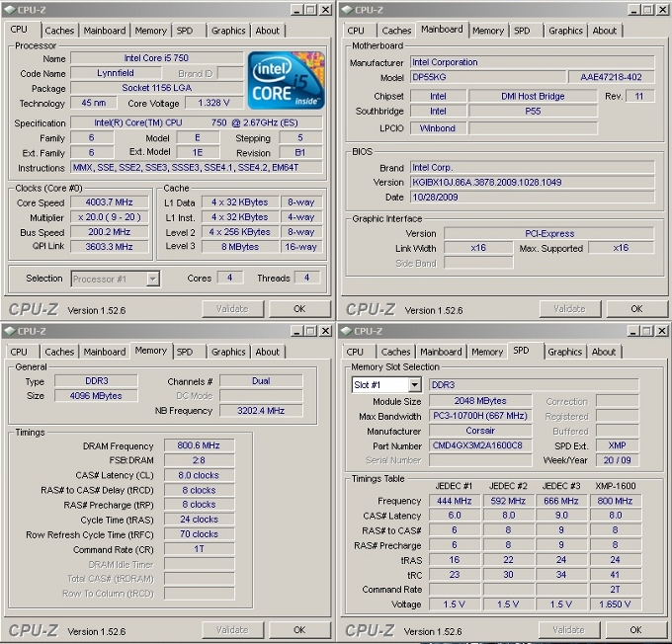Click the CPU-Z title icon of the Motherboard window
Screen dimensions: 672x644
349,10
